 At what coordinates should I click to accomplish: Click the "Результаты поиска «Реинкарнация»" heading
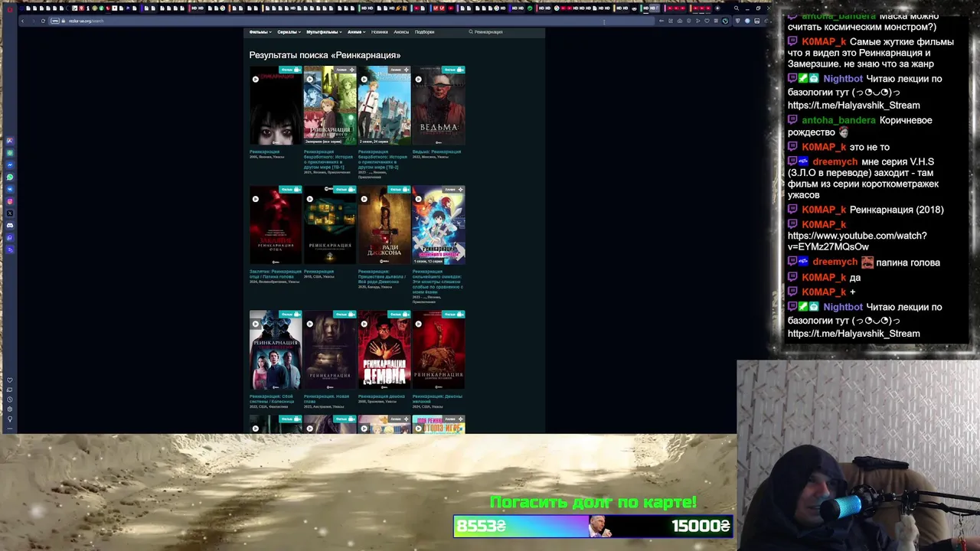[x=325, y=55]
